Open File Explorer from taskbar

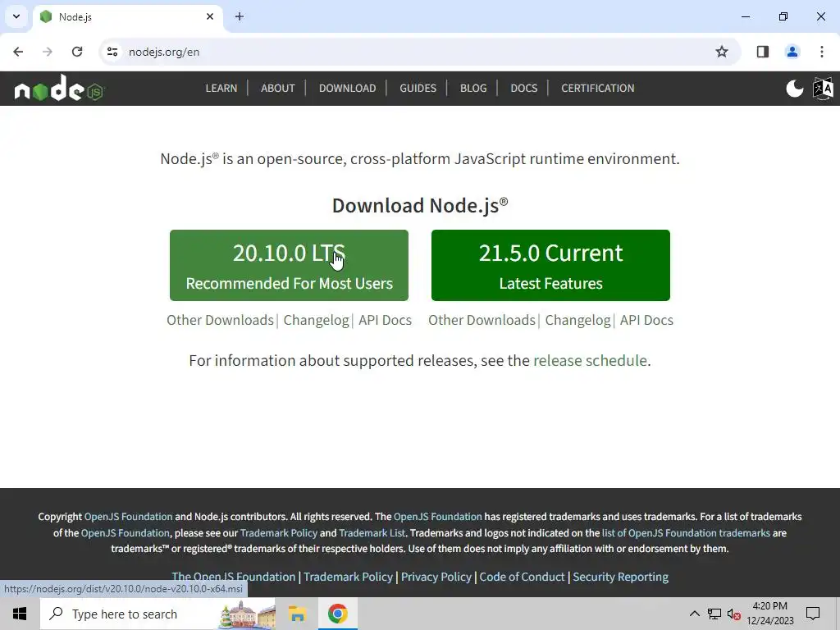coord(297,614)
